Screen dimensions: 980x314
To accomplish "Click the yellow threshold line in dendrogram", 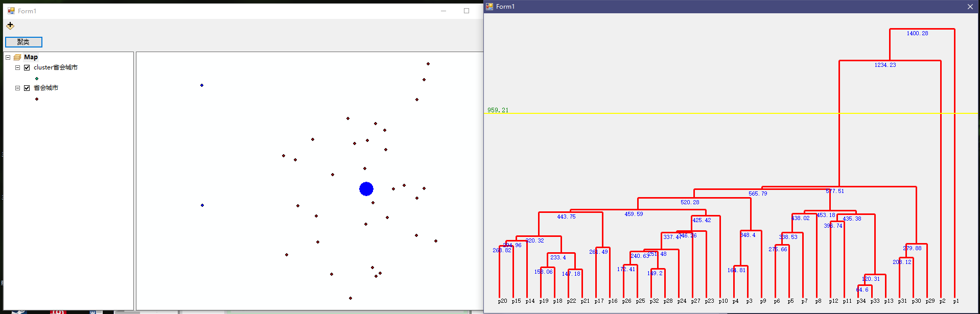I will 731,113.
